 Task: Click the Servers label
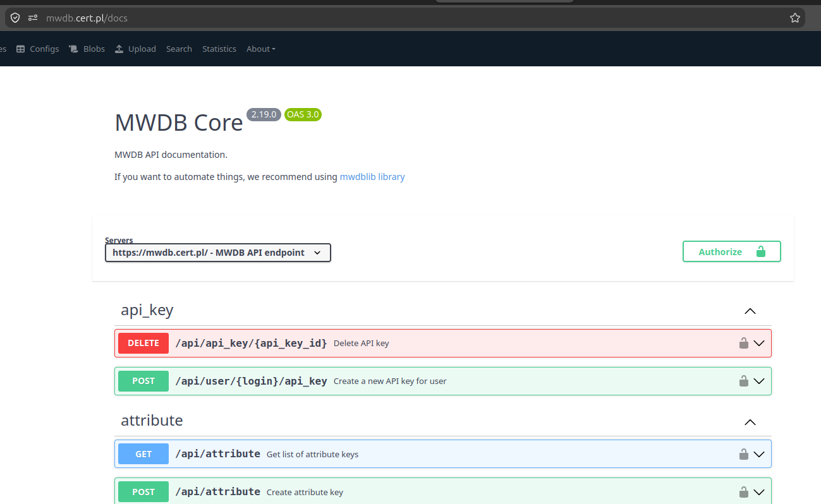119,240
